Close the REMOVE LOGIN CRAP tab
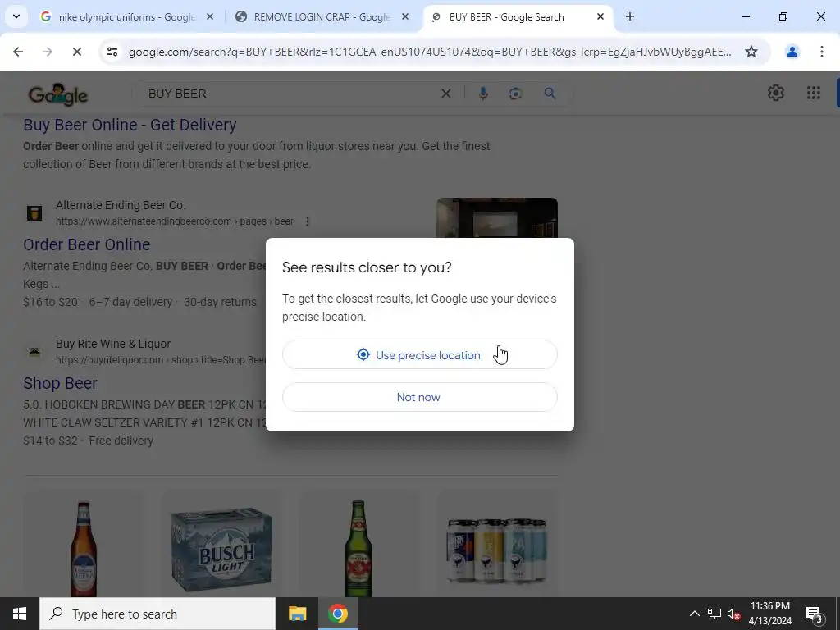The image size is (840, 630). tap(405, 16)
